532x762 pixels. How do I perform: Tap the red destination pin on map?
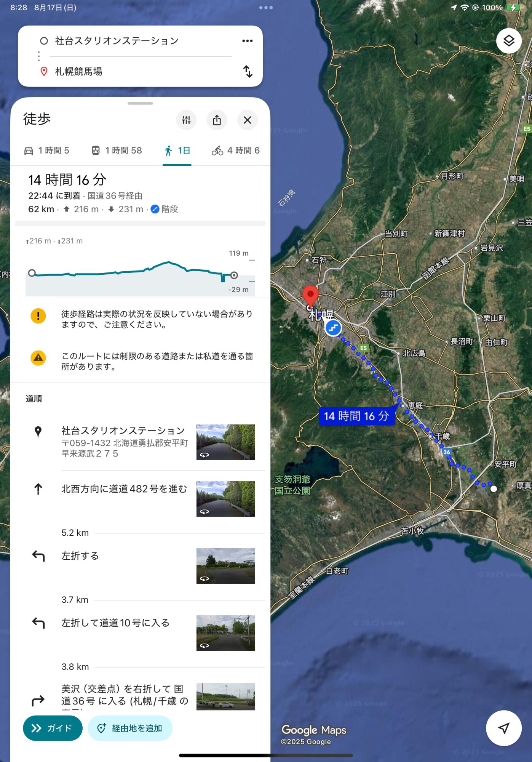coord(310,296)
